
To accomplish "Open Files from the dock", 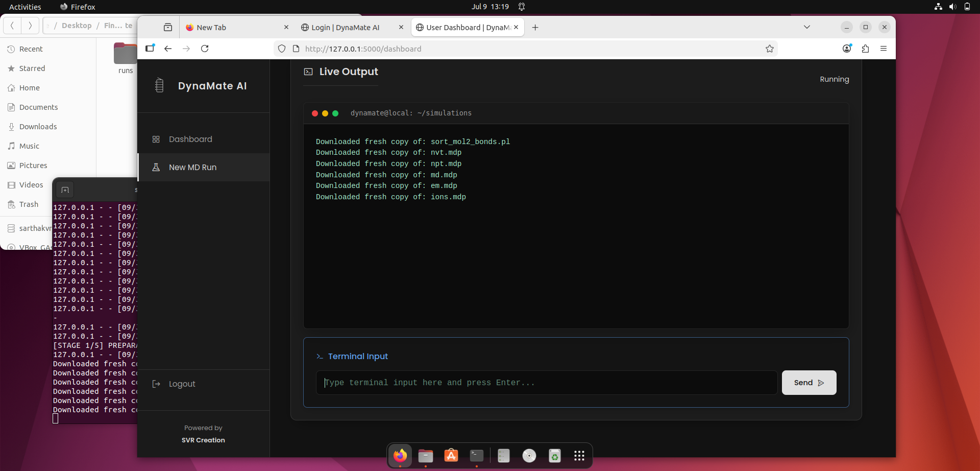I will coord(426,456).
